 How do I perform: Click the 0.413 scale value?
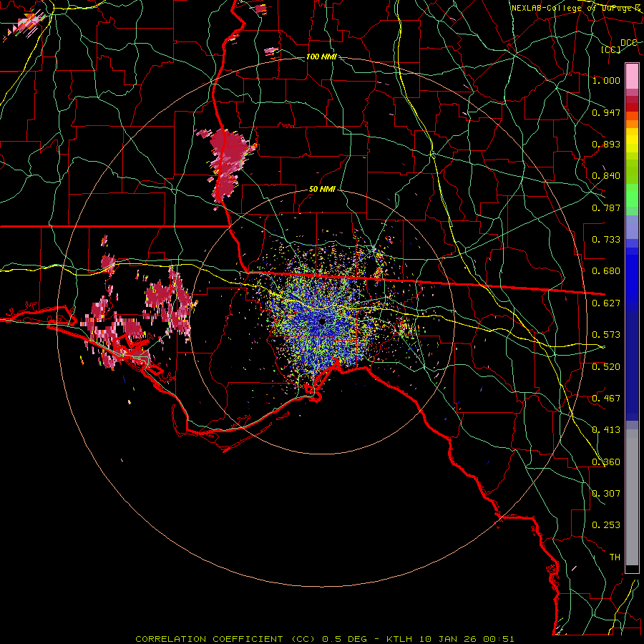coord(606,430)
